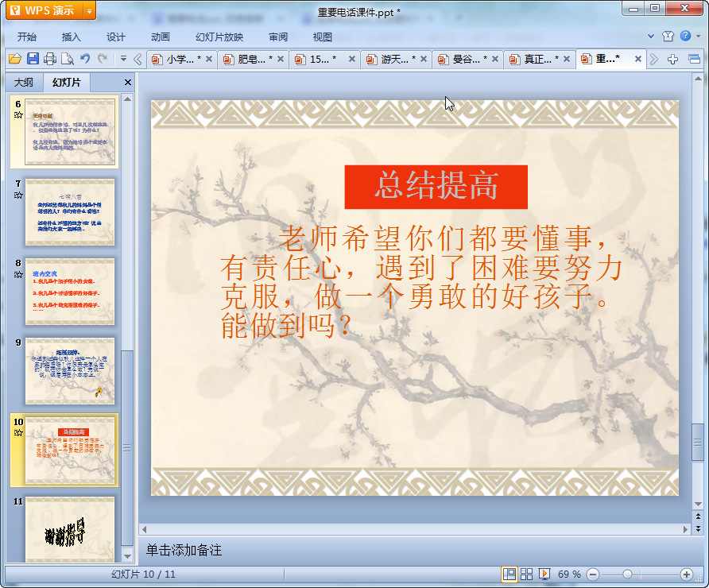Click the 总结提高 title box on slide
The height and width of the screenshot is (588, 709).
pyautogui.click(x=436, y=187)
